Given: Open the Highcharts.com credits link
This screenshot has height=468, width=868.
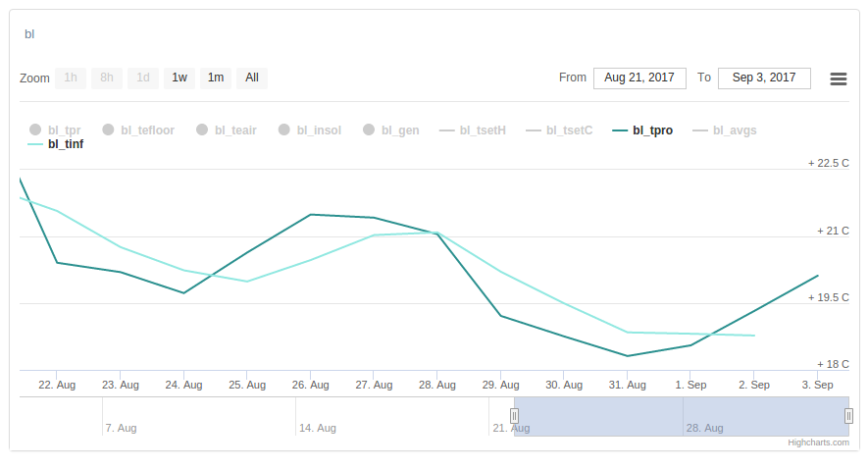Looking at the screenshot, I should tap(818, 442).
